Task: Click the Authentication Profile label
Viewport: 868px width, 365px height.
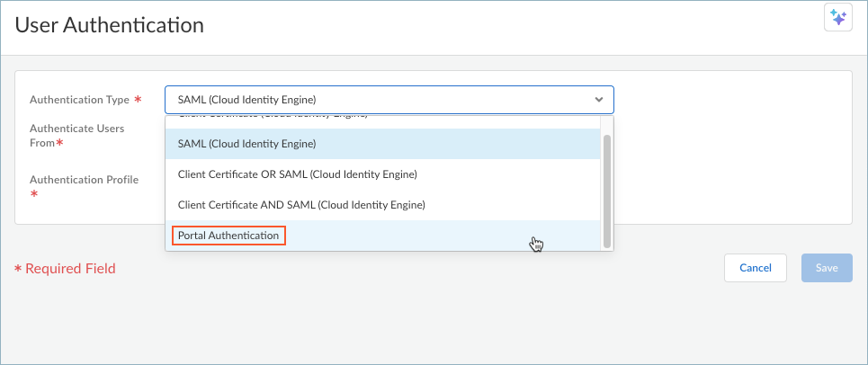Action: 84,180
